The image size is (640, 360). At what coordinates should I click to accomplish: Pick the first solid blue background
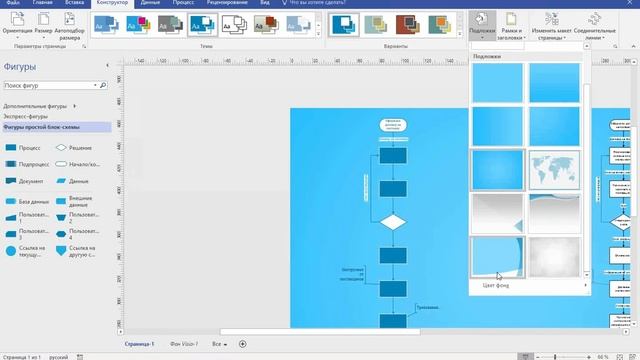tap(497, 83)
